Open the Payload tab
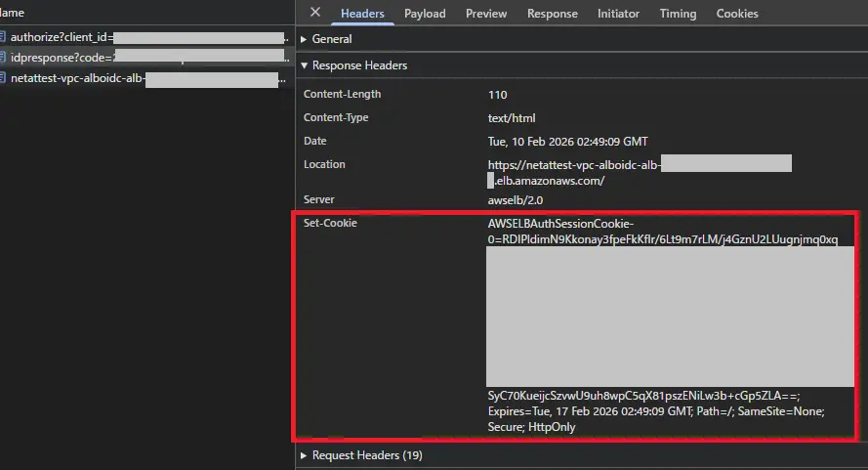This screenshot has height=470, width=868. (425, 14)
